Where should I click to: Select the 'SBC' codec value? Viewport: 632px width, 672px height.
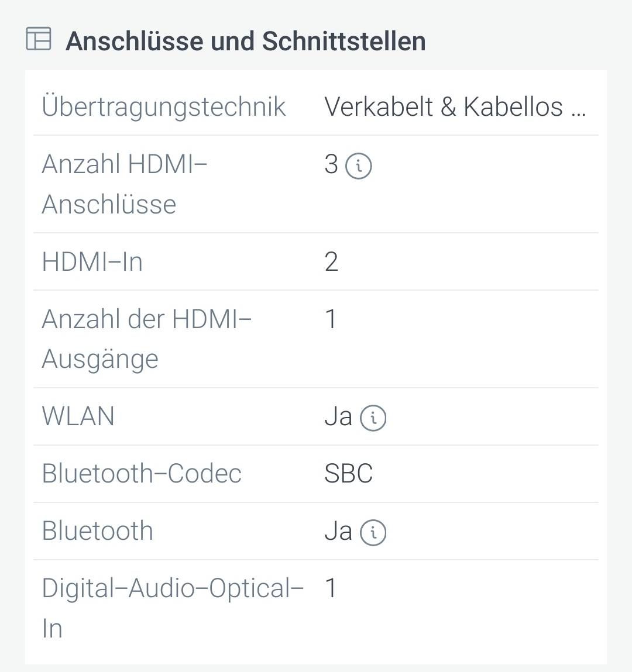click(x=348, y=474)
